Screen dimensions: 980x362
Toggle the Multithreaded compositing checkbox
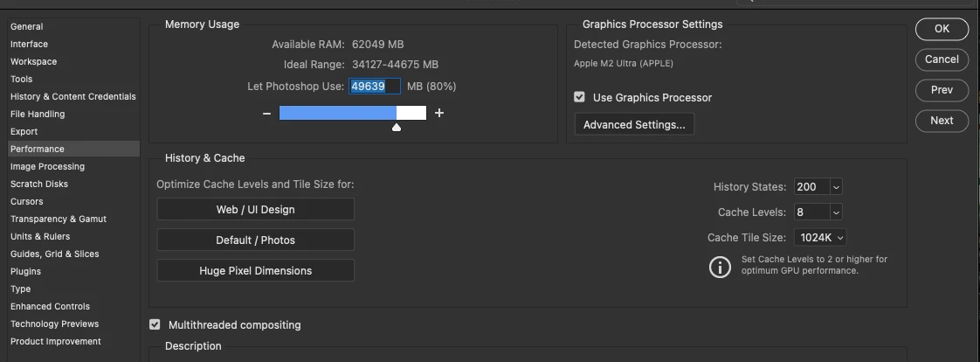pos(155,324)
